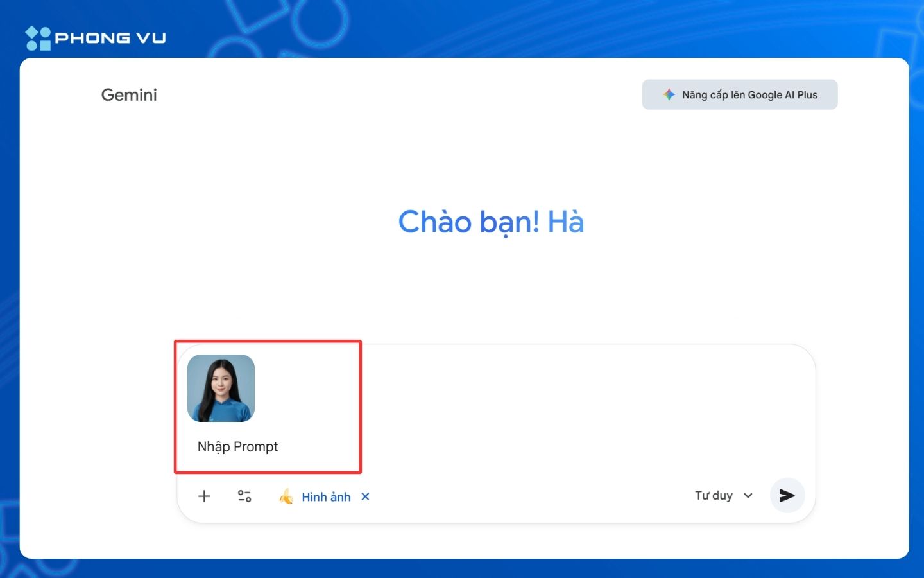
Task: Click the Gemini title text
Action: coord(129,95)
